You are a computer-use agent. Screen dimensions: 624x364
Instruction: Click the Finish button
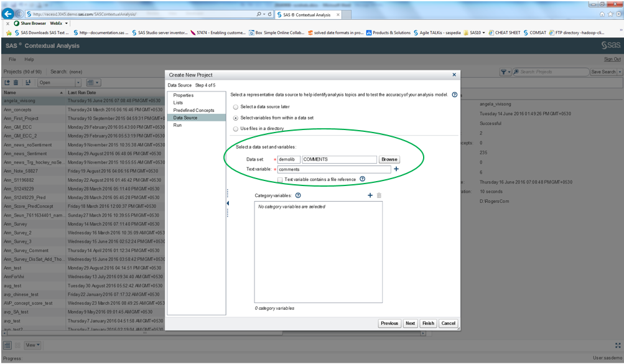point(428,324)
